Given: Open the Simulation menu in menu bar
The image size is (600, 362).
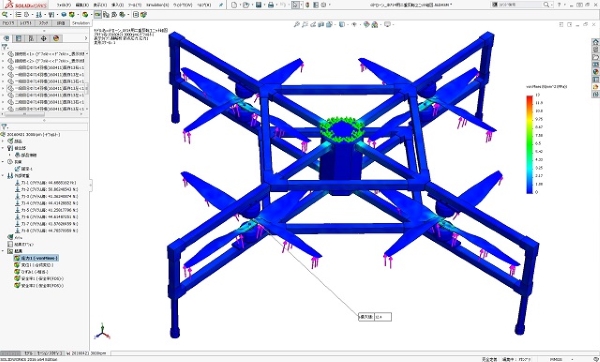Looking at the screenshot, I should (x=157, y=5).
